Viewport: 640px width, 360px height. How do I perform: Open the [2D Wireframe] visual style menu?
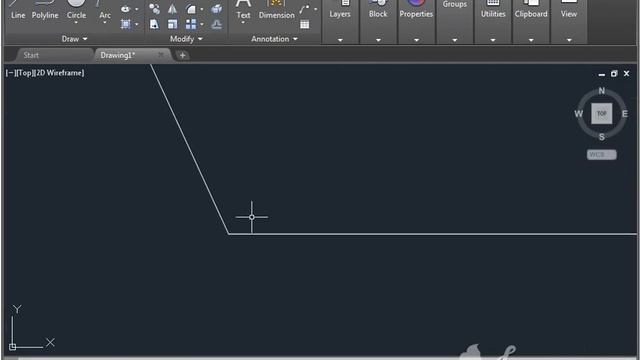(60, 73)
